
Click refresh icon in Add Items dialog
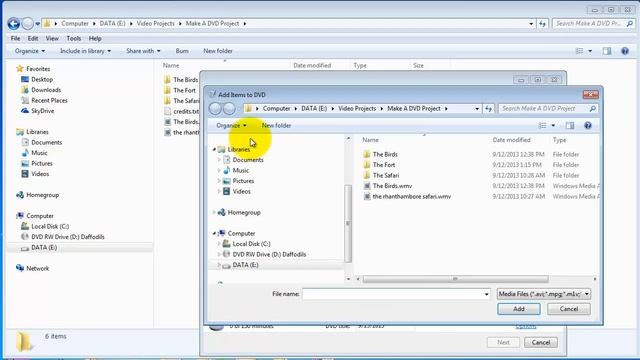point(489,109)
